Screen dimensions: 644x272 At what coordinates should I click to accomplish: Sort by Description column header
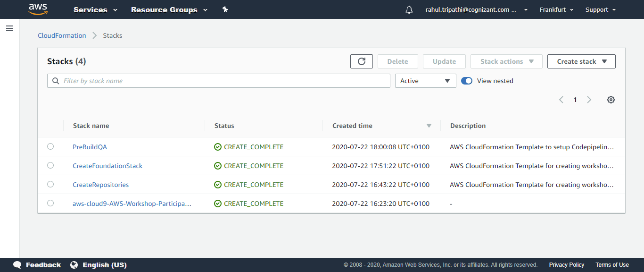pyautogui.click(x=468, y=126)
